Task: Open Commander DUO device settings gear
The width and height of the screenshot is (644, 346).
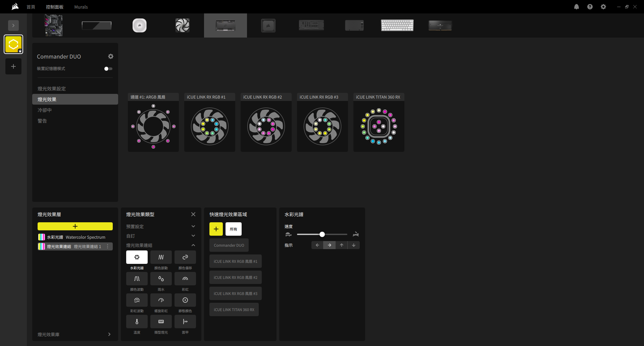Action: click(x=111, y=56)
